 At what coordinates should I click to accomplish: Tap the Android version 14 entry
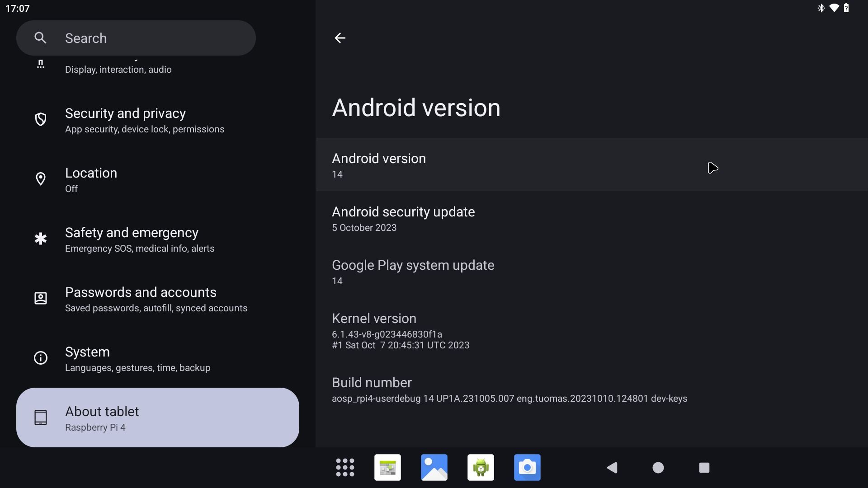(x=497, y=165)
